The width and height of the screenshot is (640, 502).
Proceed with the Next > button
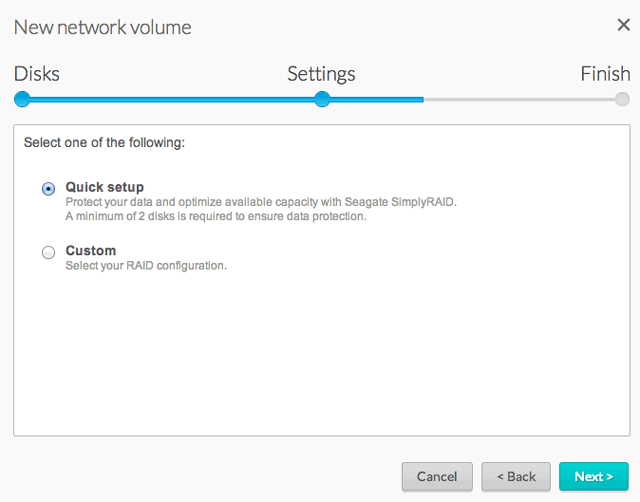(594, 477)
